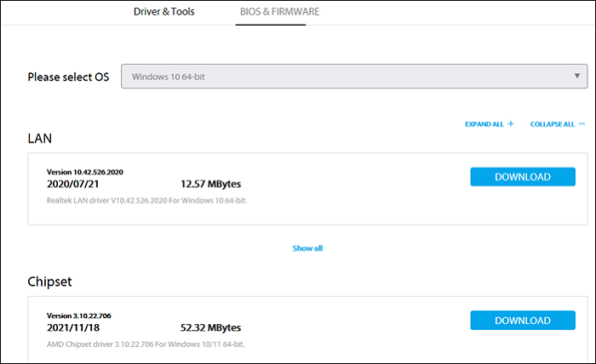Click the Please select OS label
This screenshot has width=596, height=364.
pyautogui.click(x=69, y=77)
